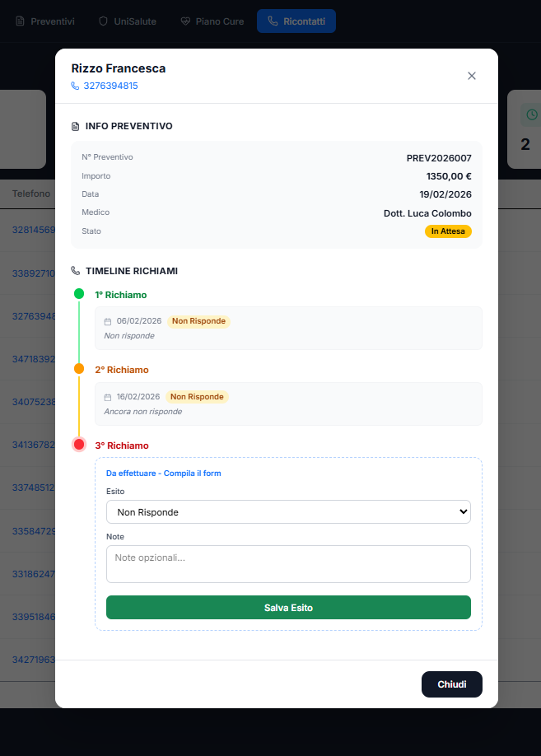The width and height of the screenshot is (541, 756).
Task: Click the calendar icon next to 16/02/2026
Action: [108, 397]
